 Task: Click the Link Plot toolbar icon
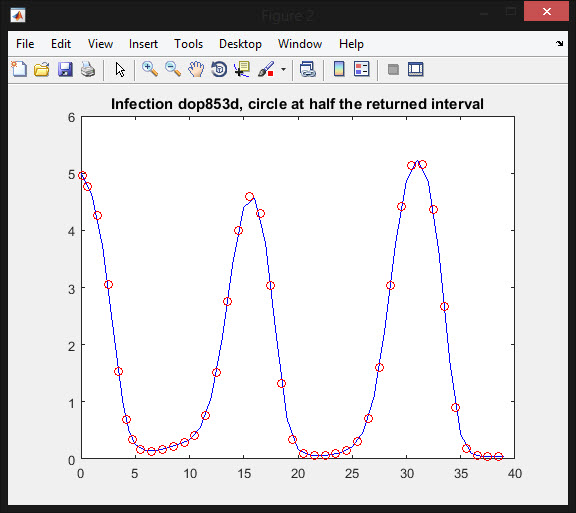click(307, 69)
